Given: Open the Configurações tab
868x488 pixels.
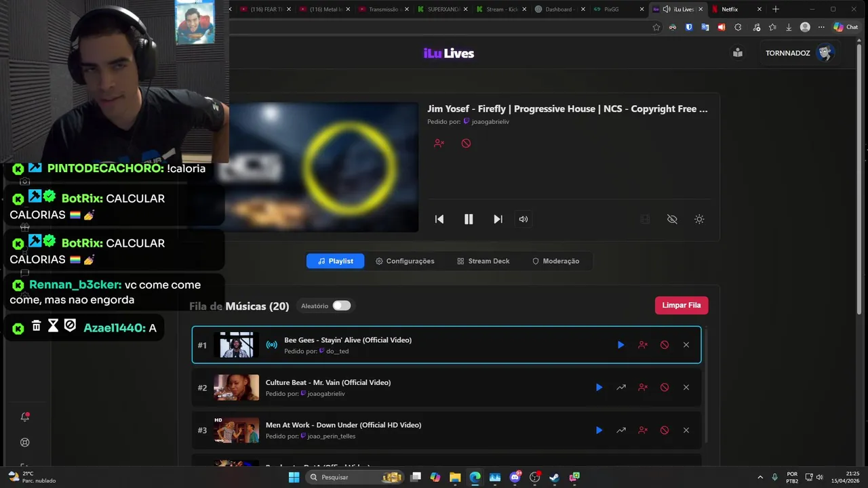Looking at the screenshot, I should 405,261.
